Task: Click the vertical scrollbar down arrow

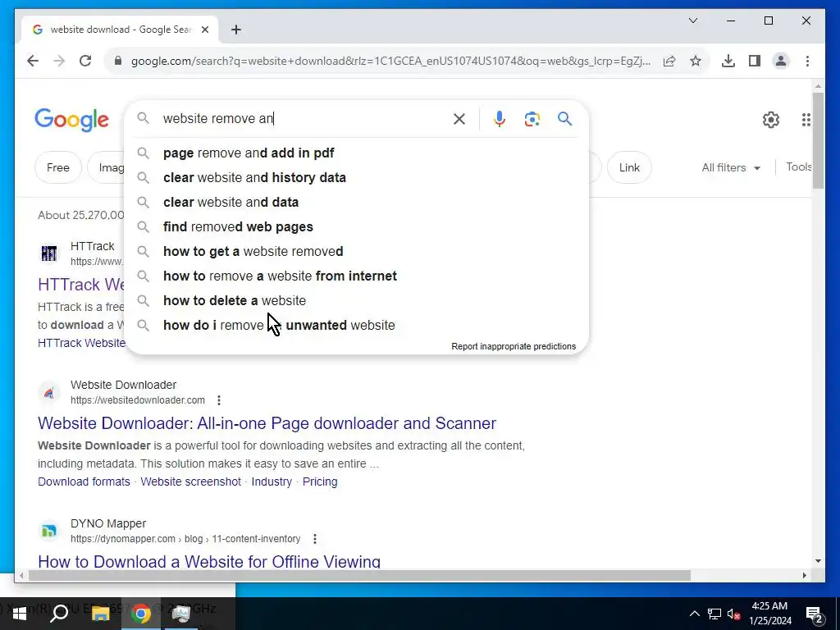Action: click(x=818, y=561)
